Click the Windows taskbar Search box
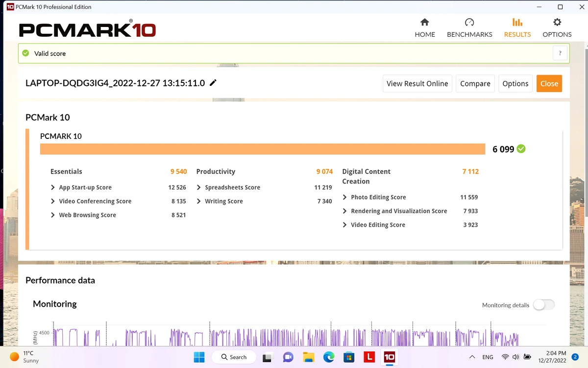 (x=234, y=357)
